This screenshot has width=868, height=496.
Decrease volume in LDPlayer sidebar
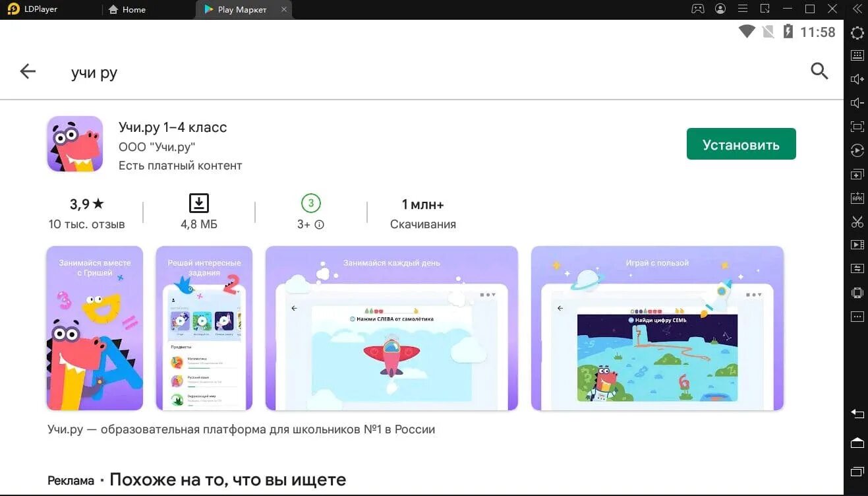(x=857, y=103)
